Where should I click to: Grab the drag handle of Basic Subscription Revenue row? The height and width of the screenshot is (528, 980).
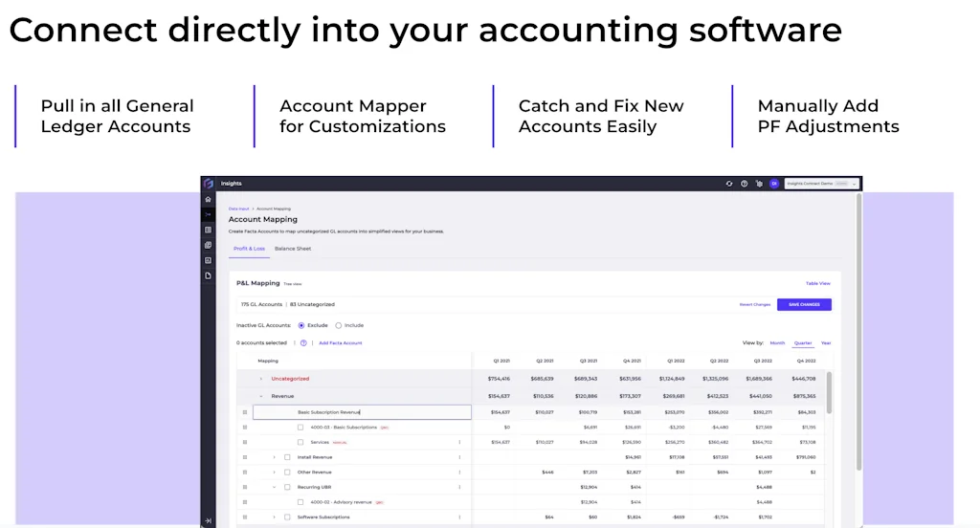coord(245,412)
